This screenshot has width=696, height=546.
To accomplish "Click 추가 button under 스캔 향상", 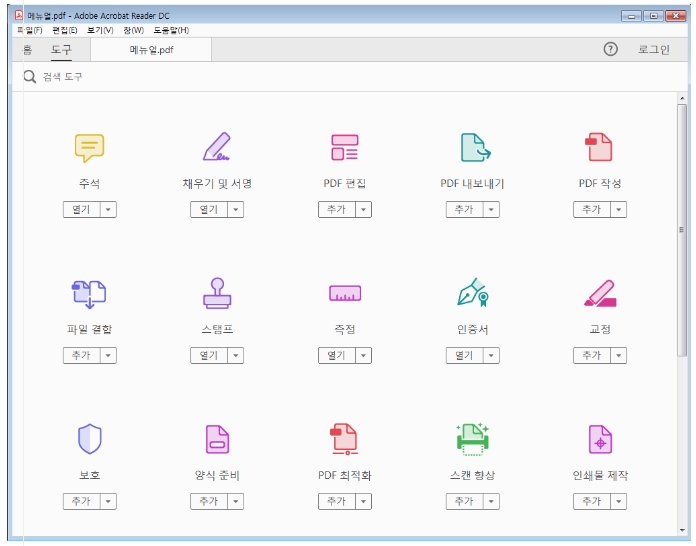I will [465, 502].
